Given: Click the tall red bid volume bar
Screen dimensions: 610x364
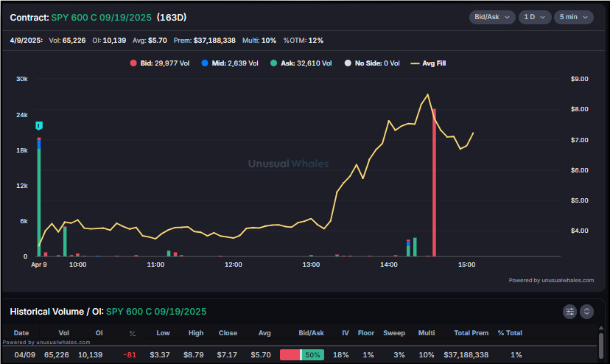Looking at the screenshot, I should pos(434,183).
